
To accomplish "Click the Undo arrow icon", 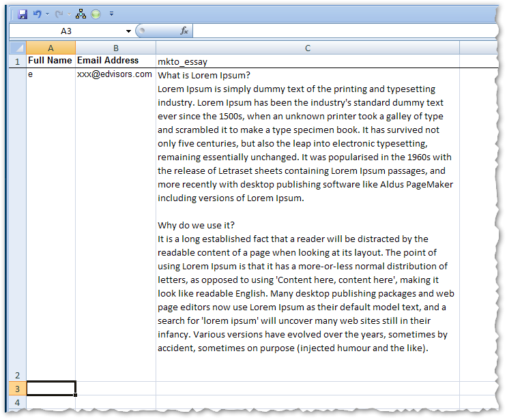I will 37,14.
